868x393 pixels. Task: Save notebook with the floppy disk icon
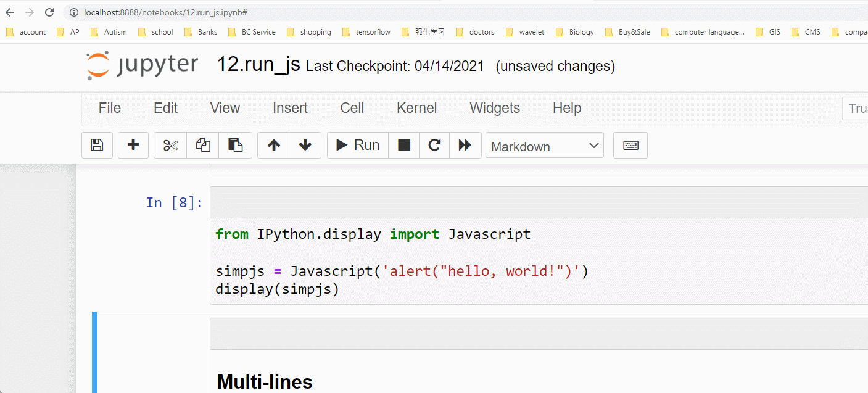coord(97,146)
